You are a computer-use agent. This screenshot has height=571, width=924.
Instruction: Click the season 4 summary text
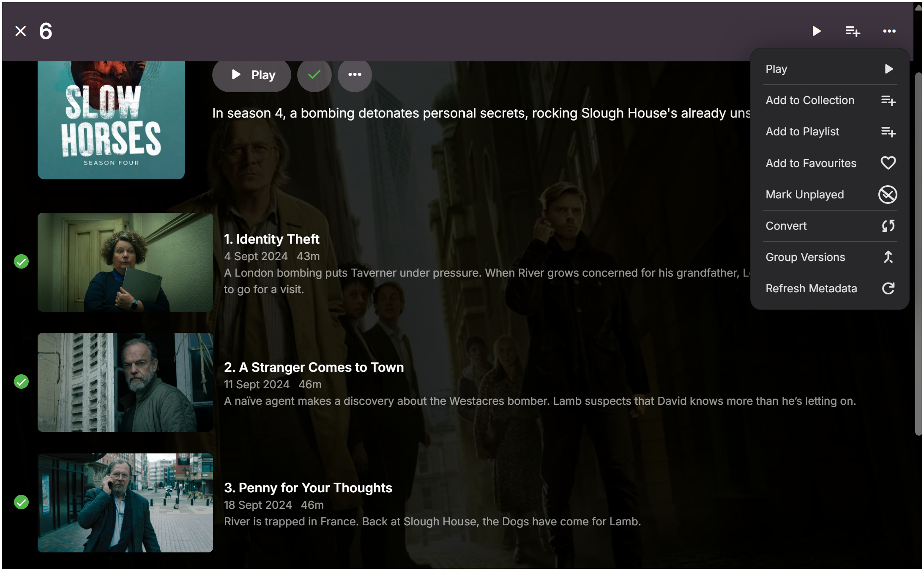point(481,113)
